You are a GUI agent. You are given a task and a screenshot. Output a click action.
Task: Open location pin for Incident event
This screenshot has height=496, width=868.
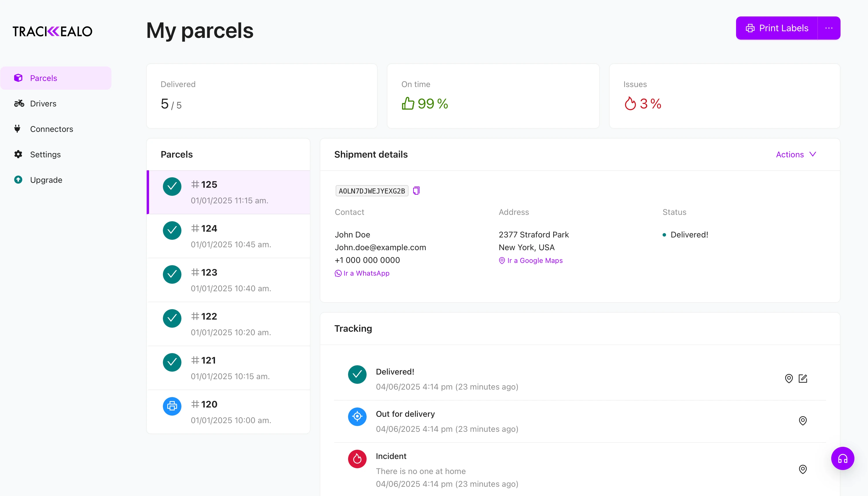pyautogui.click(x=803, y=469)
